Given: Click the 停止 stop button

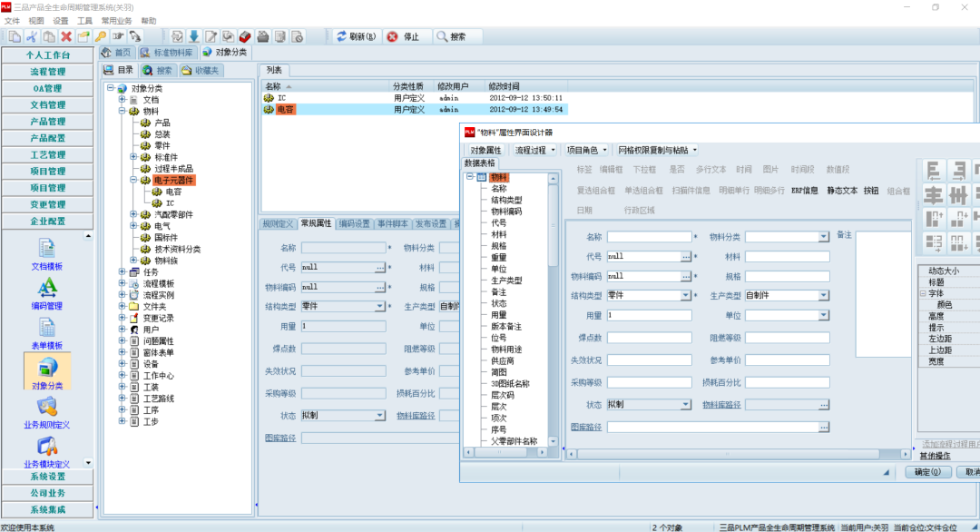Looking at the screenshot, I should pos(403,36).
